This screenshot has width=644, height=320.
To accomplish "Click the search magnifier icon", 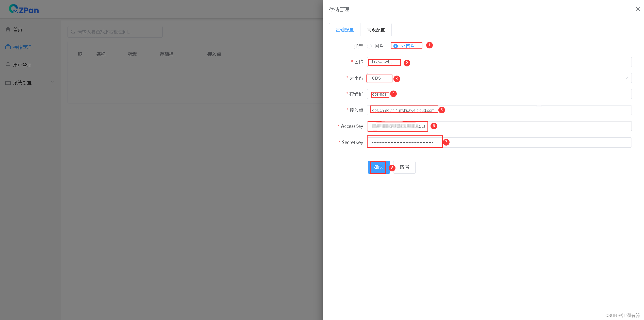I will [73, 32].
